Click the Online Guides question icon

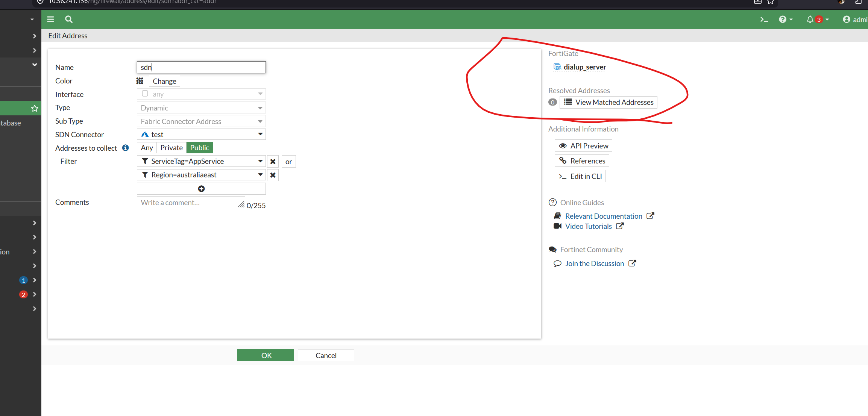[552, 203]
